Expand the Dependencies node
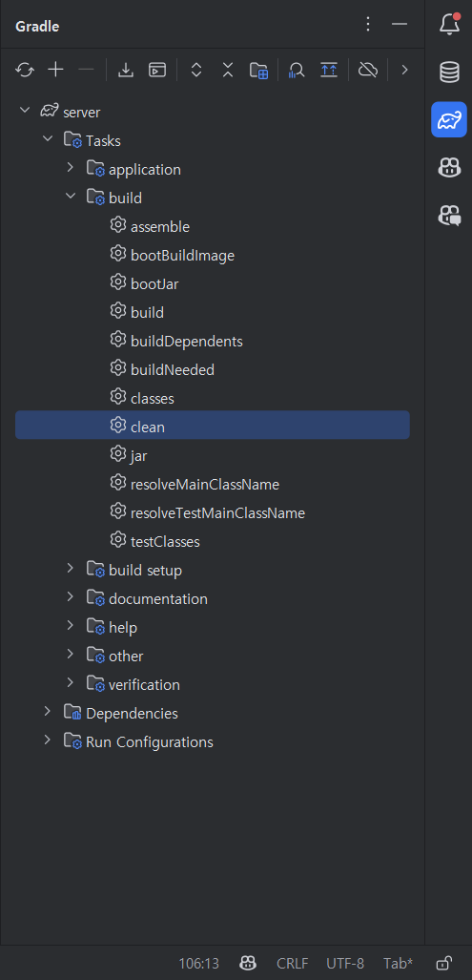The width and height of the screenshot is (472, 980). coord(48,713)
